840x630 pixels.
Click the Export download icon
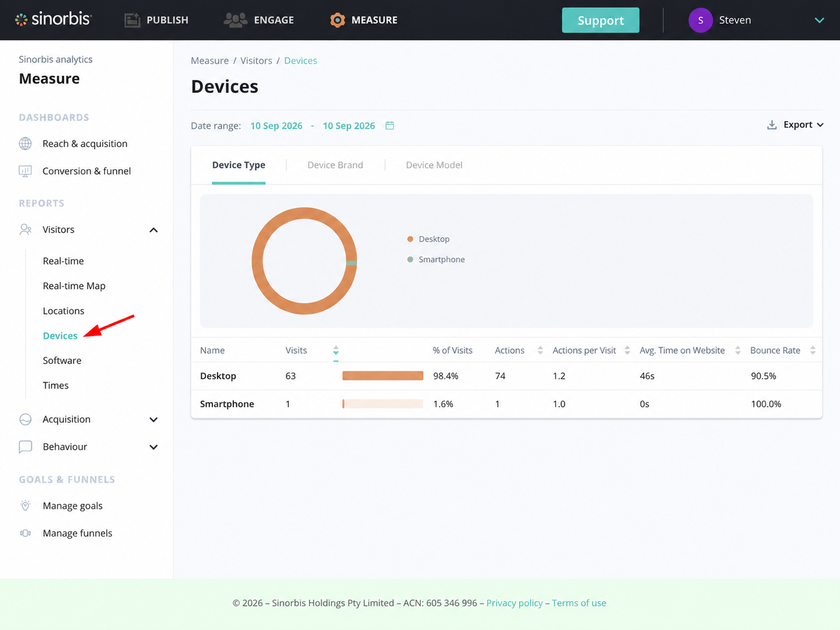tap(772, 125)
